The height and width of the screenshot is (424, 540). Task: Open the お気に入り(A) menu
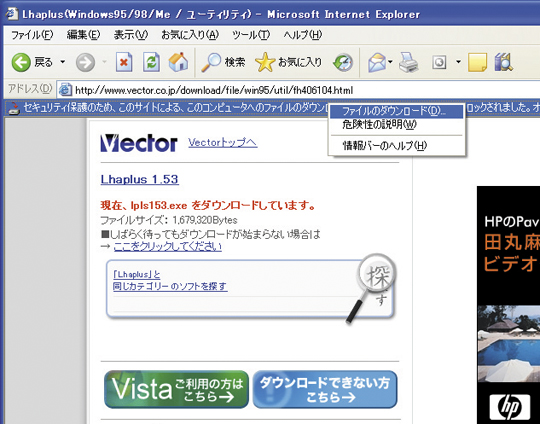coord(190,35)
